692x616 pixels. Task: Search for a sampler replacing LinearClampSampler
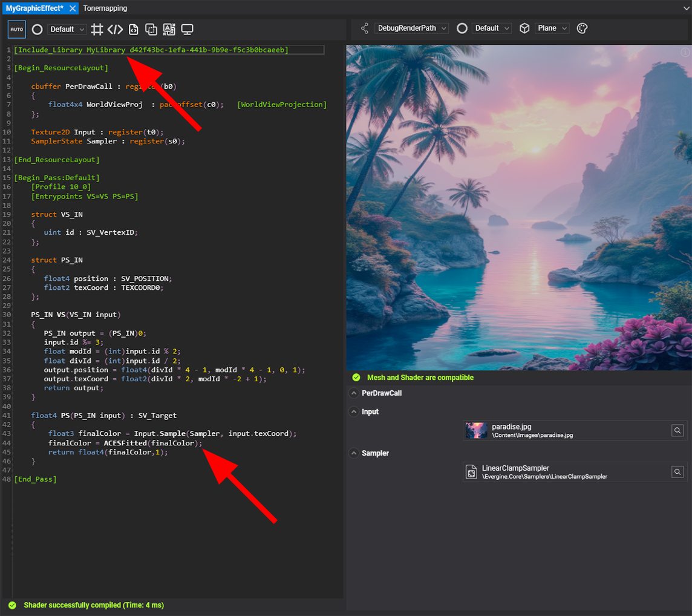tap(677, 472)
